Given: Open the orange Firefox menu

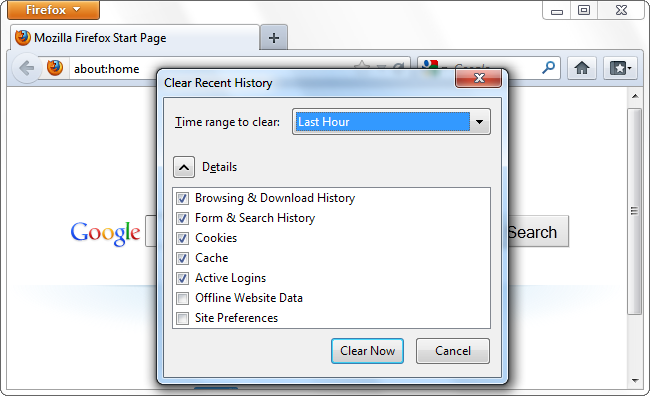Looking at the screenshot, I should point(53,10).
